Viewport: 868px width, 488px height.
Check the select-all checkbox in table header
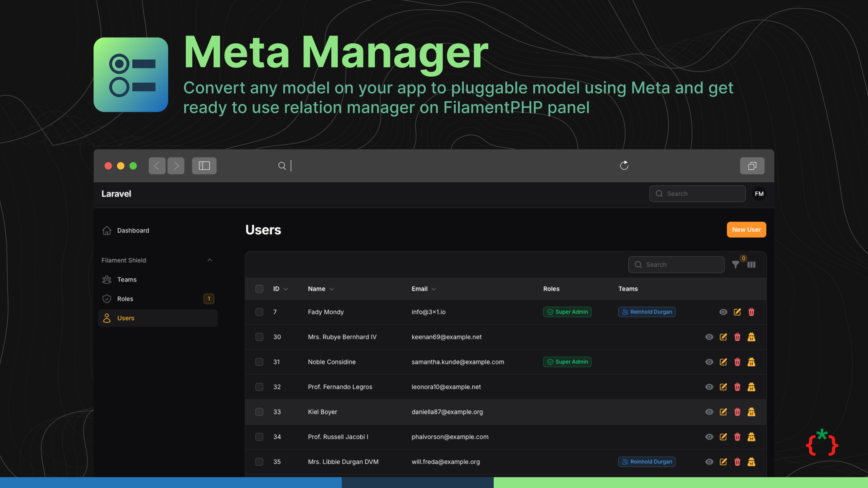point(259,289)
